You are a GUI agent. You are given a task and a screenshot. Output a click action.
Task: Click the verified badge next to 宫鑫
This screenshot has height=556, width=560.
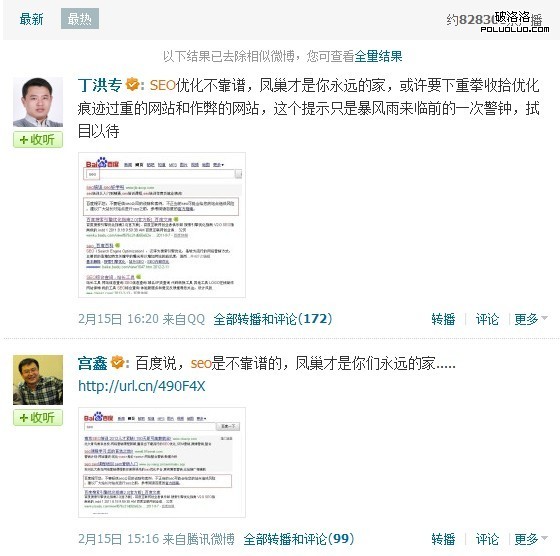117,363
